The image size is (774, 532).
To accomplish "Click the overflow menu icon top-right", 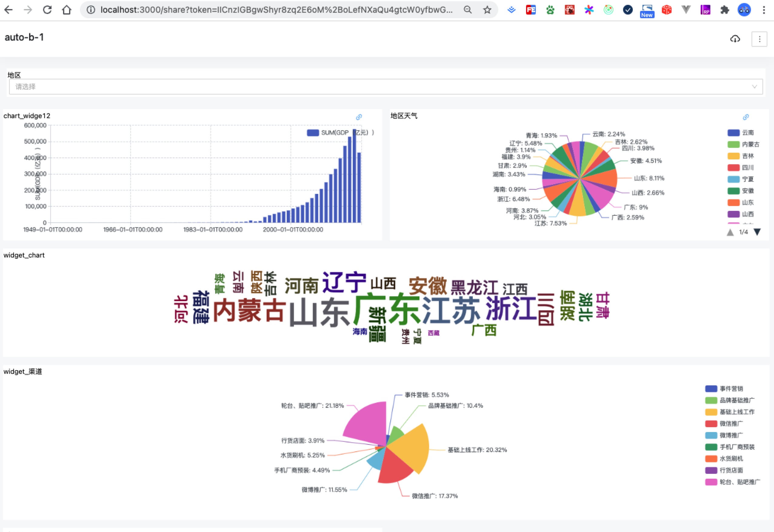I will coord(759,38).
